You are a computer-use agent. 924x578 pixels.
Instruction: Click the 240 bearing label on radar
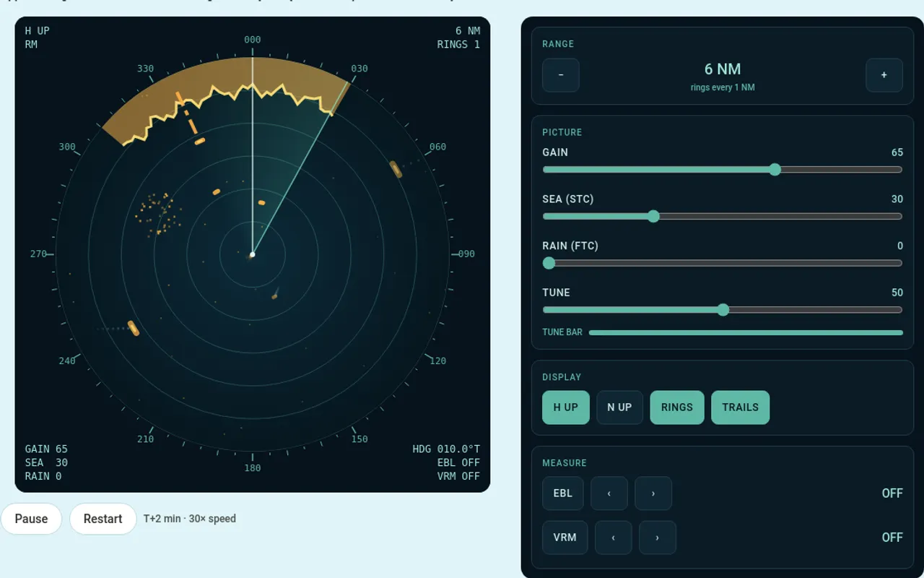[x=67, y=361]
